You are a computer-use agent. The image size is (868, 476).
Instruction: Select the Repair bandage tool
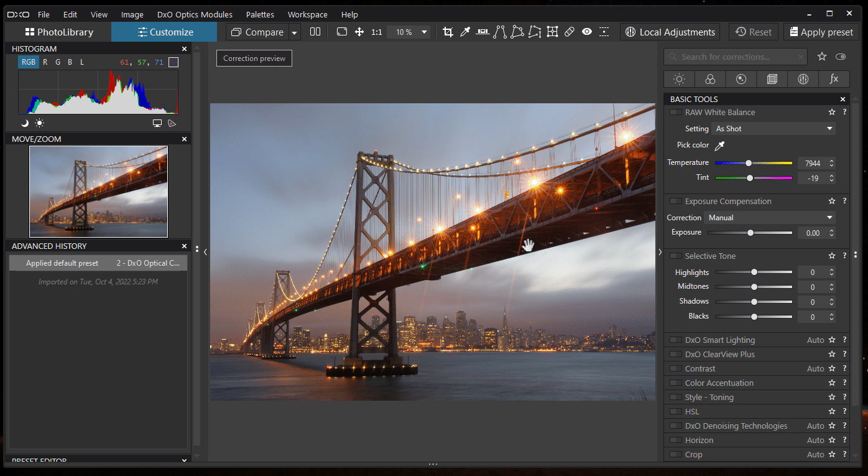pyautogui.click(x=570, y=32)
